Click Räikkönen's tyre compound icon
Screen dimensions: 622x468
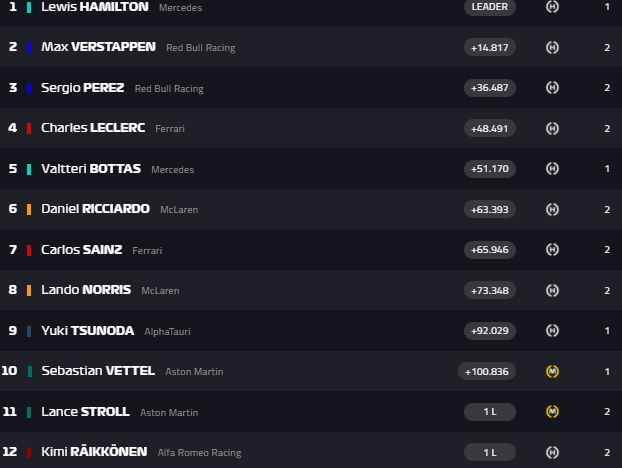(x=552, y=452)
